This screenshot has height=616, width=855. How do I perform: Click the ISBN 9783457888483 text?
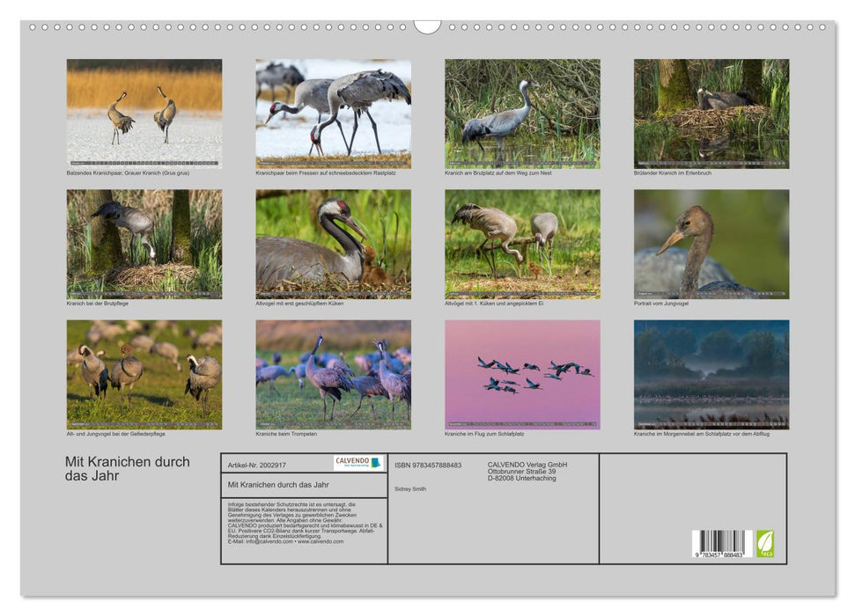pyautogui.click(x=428, y=465)
